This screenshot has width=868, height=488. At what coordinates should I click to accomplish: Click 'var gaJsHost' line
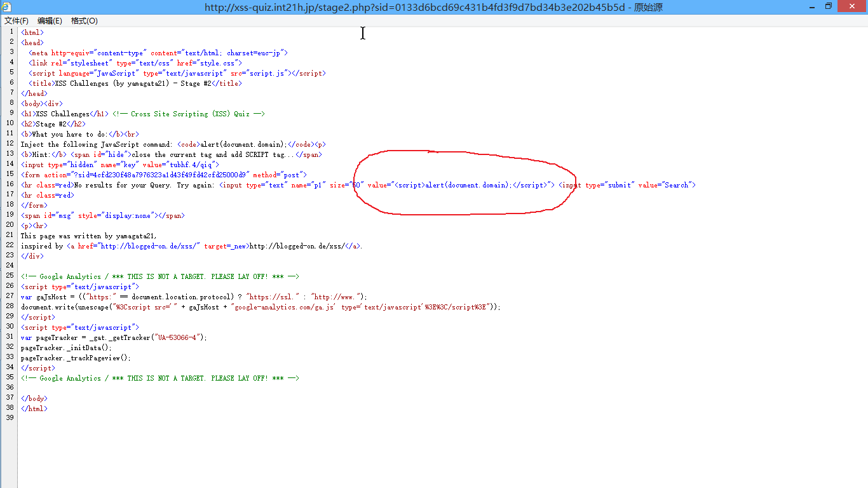coord(194,297)
